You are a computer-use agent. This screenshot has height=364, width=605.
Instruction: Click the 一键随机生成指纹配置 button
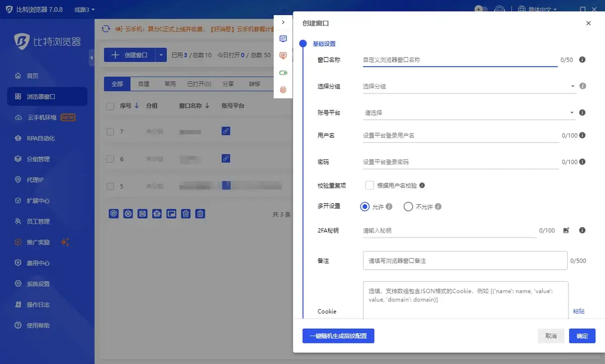pos(338,336)
